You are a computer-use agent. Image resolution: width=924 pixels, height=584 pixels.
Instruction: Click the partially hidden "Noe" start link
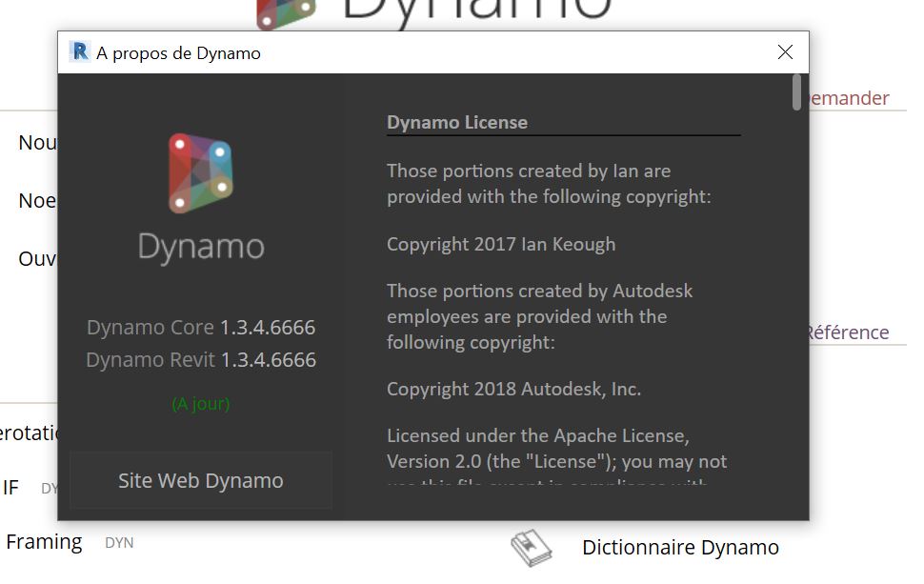(x=38, y=201)
